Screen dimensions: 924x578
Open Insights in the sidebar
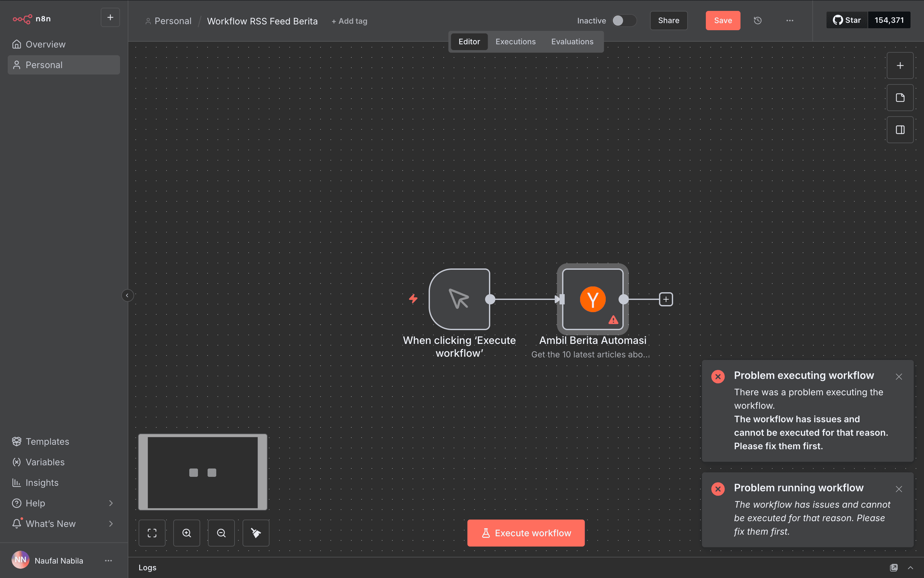(x=64, y=483)
